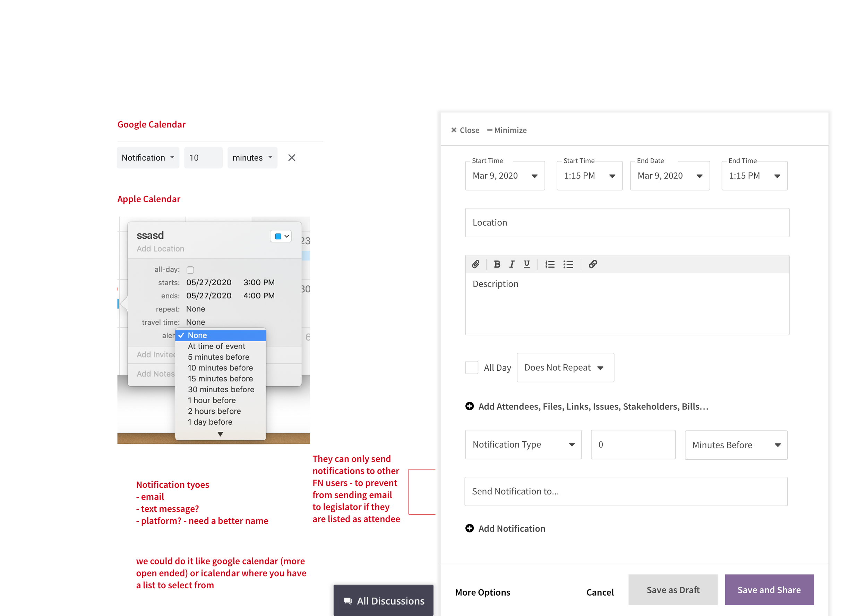Enable the All Day checkbox
This screenshot has height=616, width=867.
click(471, 368)
